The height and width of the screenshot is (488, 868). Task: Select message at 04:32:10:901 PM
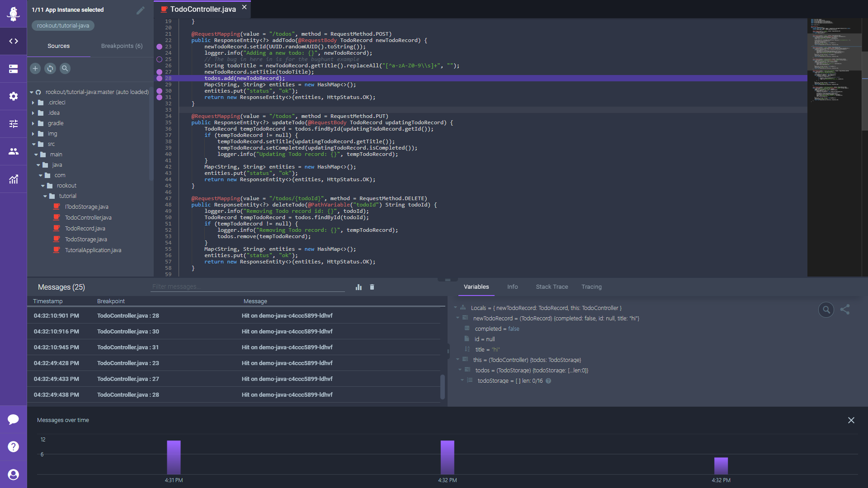click(x=234, y=316)
